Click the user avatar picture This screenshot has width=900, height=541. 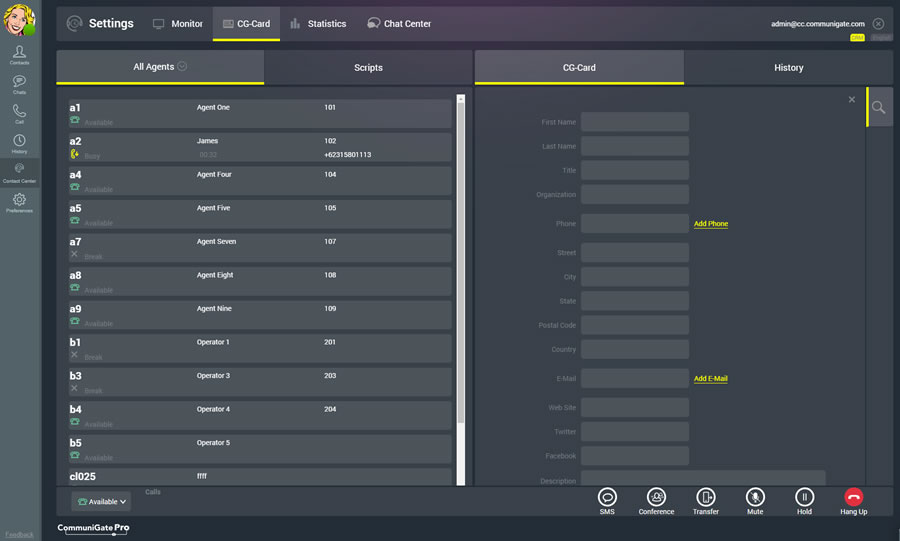pos(19,19)
